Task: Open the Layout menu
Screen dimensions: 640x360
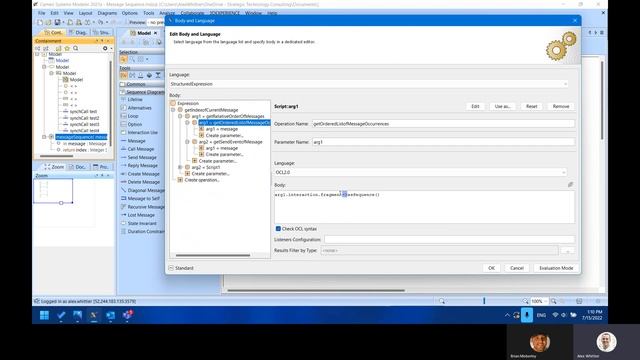Action: coord(85,13)
